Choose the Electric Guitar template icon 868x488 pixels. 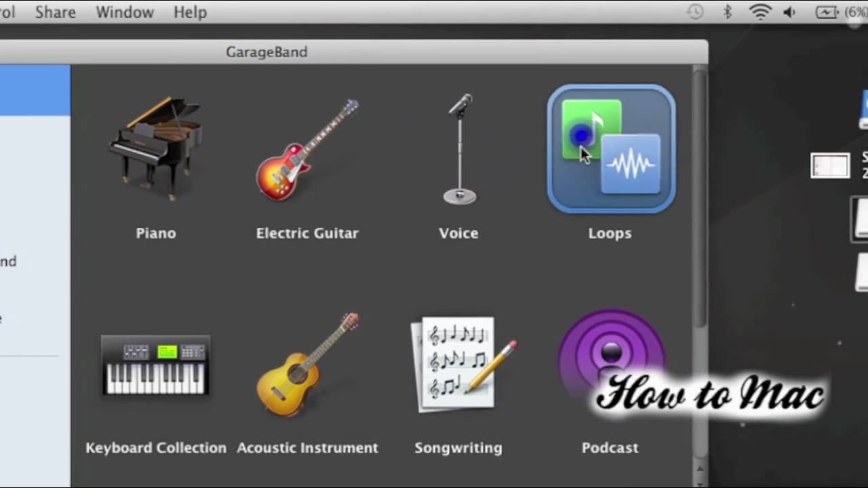point(307,149)
